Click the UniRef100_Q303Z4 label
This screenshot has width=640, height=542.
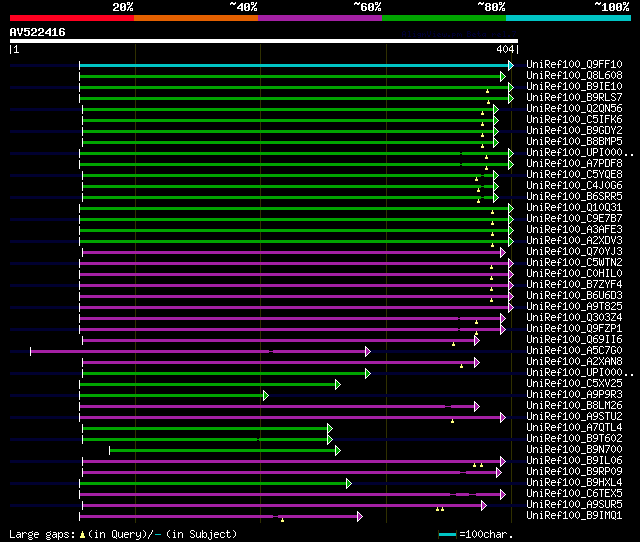pyautogui.click(x=574, y=318)
